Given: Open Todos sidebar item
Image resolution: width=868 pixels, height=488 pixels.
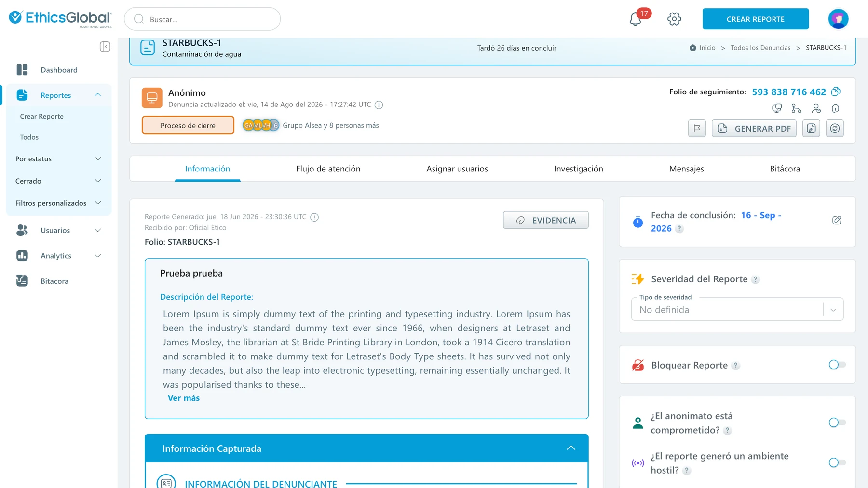Looking at the screenshot, I should point(29,137).
